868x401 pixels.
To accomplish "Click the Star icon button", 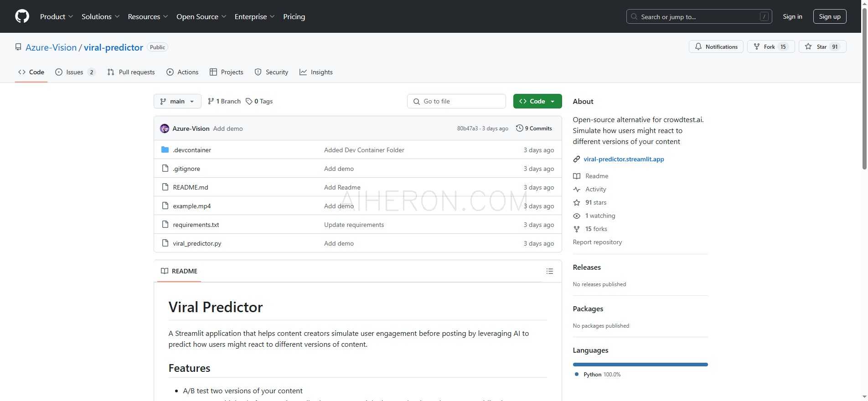I will coord(808,46).
